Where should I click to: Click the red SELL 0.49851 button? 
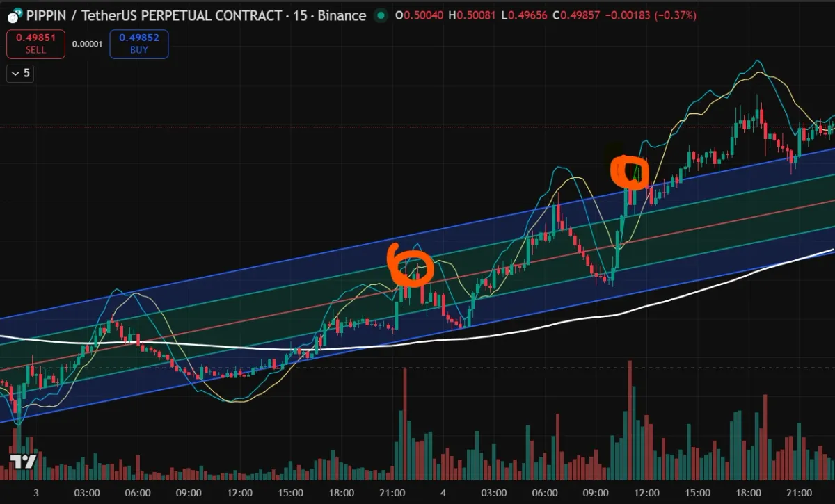pyautogui.click(x=35, y=44)
